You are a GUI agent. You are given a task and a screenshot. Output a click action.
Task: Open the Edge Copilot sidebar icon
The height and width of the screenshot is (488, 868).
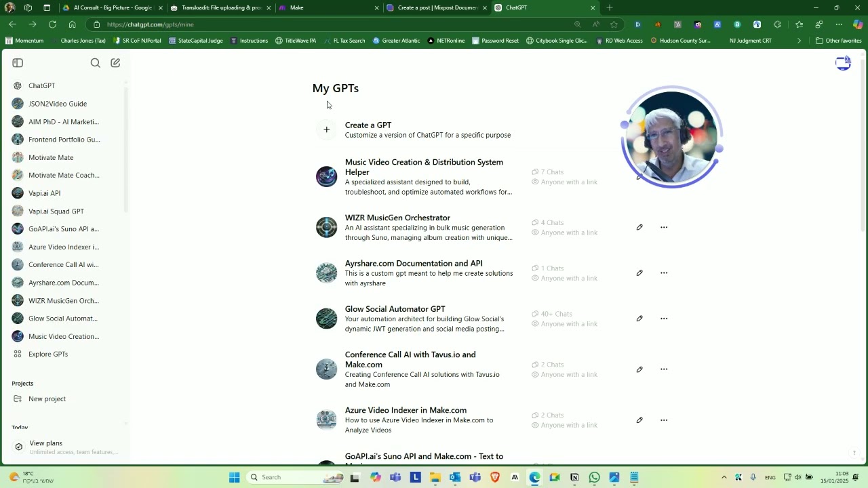point(858,24)
